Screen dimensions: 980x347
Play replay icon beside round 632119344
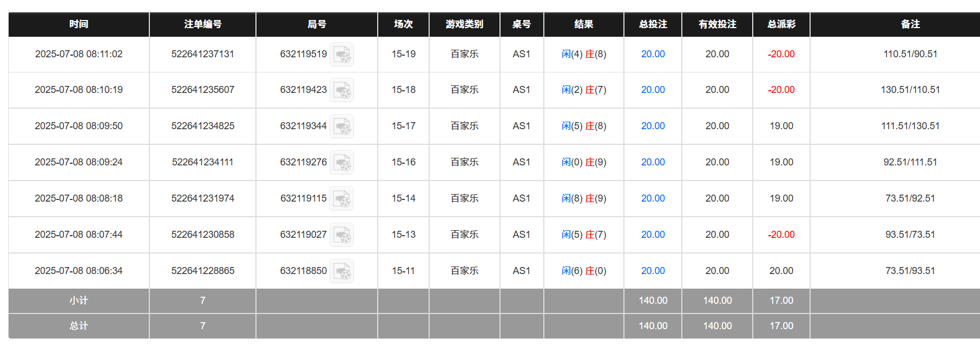pos(342,126)
